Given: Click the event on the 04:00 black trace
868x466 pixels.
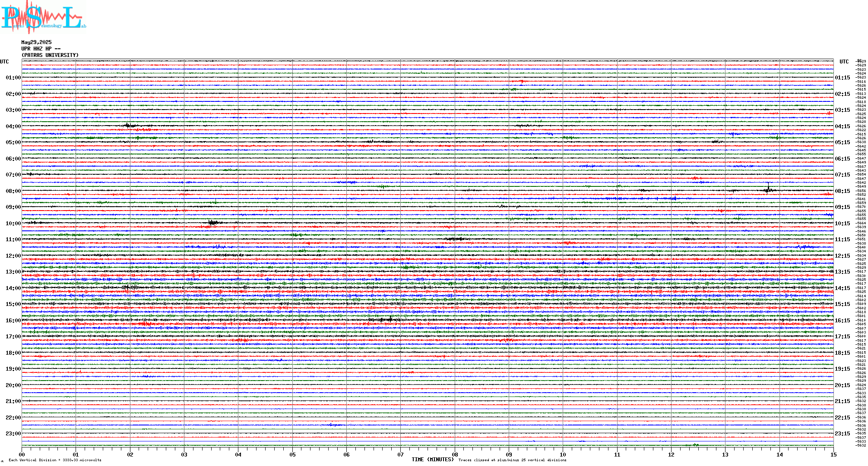Looking at the screenshot, I should 129,126.
